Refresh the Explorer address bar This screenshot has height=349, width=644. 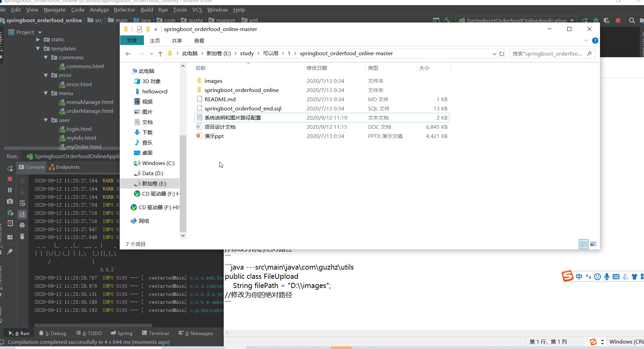pos(502,54)
